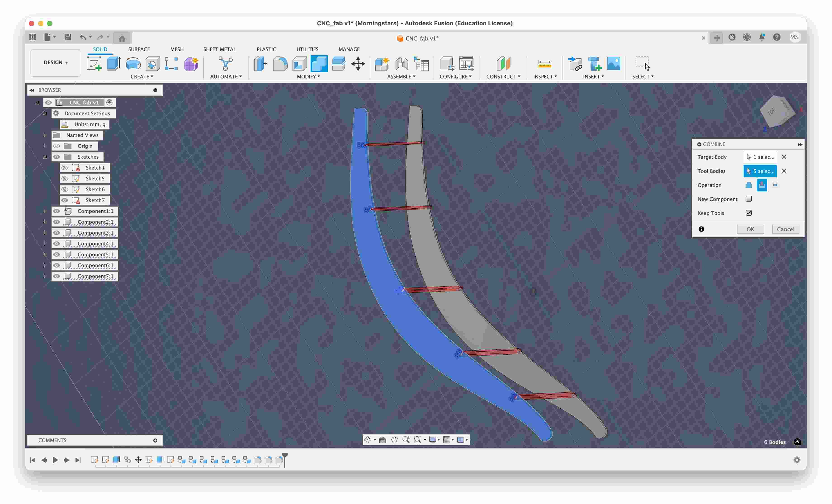This screenshot has height=504, width=832.
Task: Confirm Combine with OK button
Action: point(750,229)
